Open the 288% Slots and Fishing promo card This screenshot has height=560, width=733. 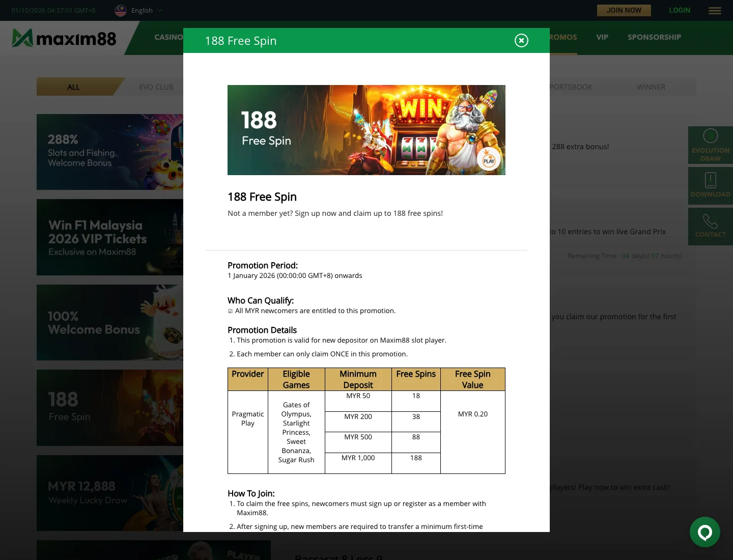coord(110,152)
